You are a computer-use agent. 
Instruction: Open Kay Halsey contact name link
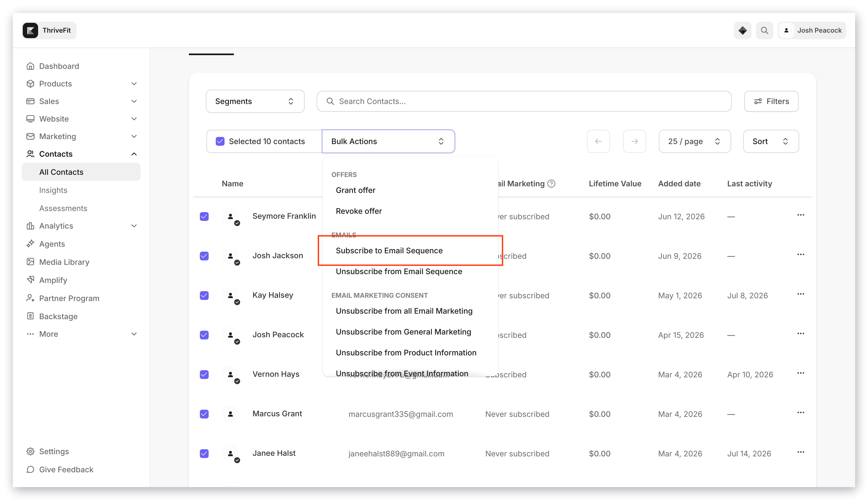(273, 295)
